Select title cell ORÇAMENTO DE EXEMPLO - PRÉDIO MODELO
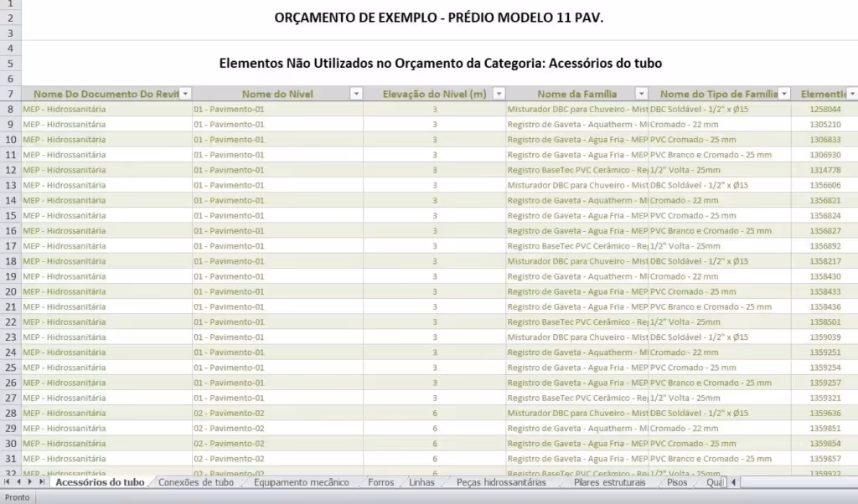 pyautogui.click(x=439, y=18)
